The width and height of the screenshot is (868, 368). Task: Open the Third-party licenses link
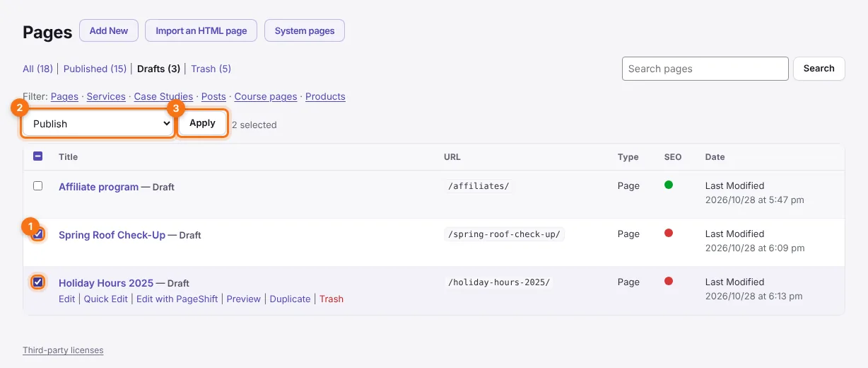pos(63,350)
